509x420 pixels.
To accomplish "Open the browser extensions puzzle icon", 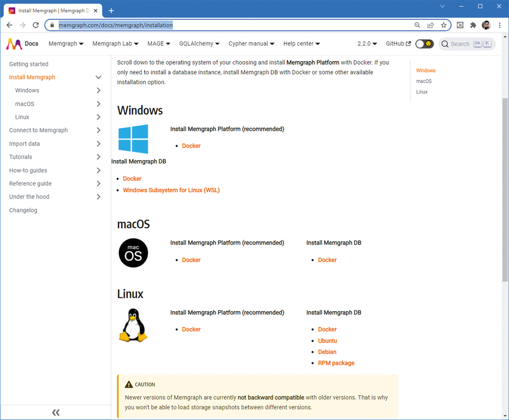I will coord(473,25).
